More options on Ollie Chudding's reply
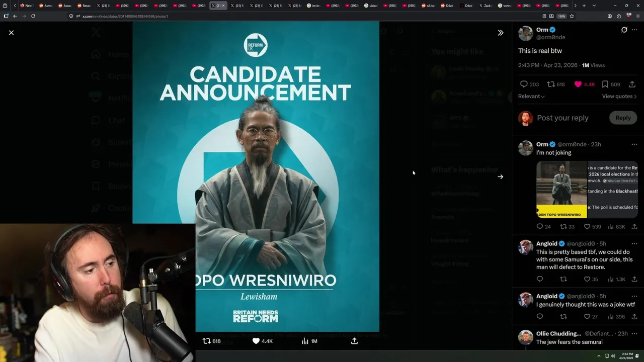The width and height of the screenshot is (644, 362). (634, 333)
